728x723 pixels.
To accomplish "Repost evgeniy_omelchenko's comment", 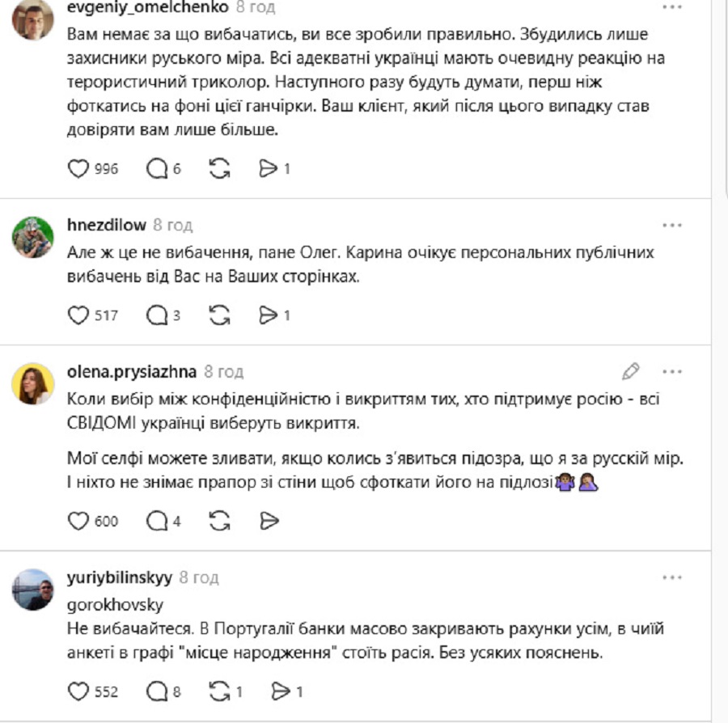I will tap(219, 168).
